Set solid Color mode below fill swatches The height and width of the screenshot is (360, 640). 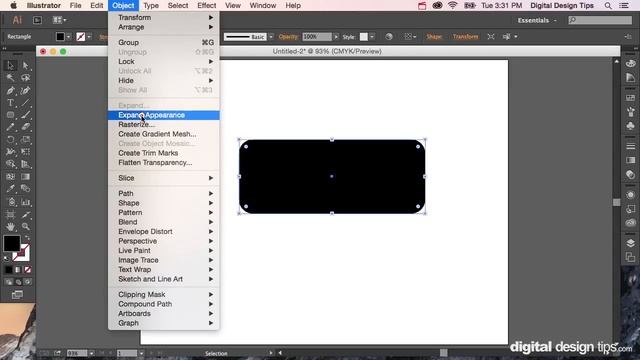[x=8, y=270]
